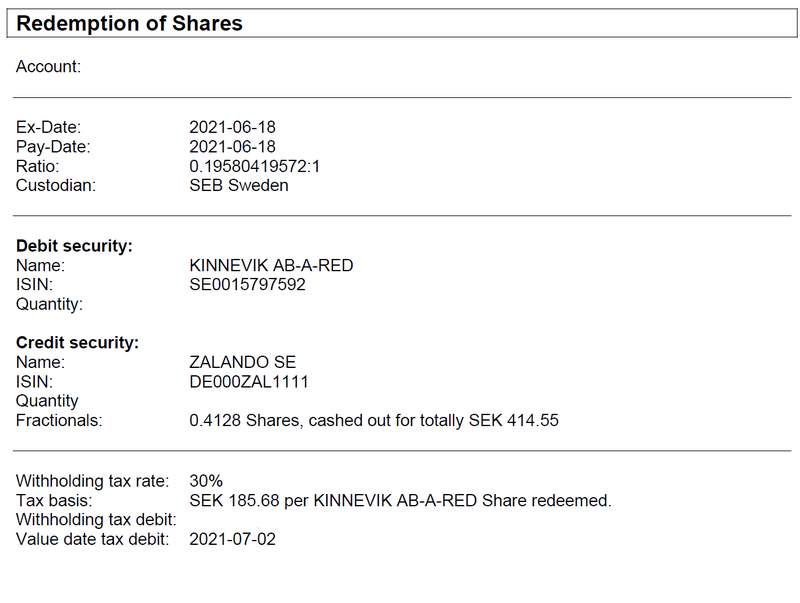Click the ratio 0.19580419572:1
Image resolution: width=800 pixels, height=603 pixels.
point(255,166)
